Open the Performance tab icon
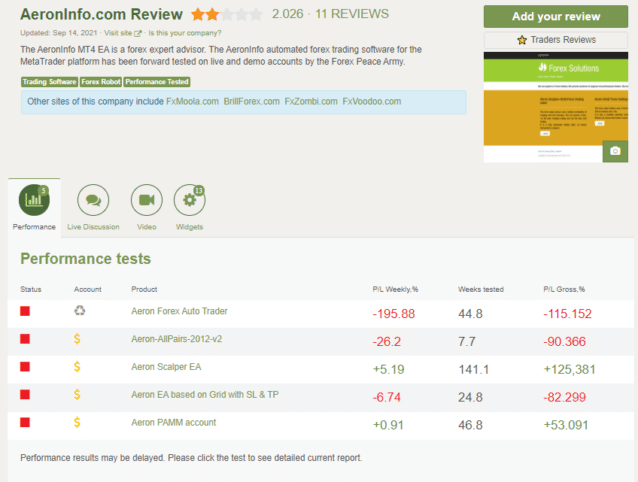Screen dimensions: 638x482 [x=34, y=200]
